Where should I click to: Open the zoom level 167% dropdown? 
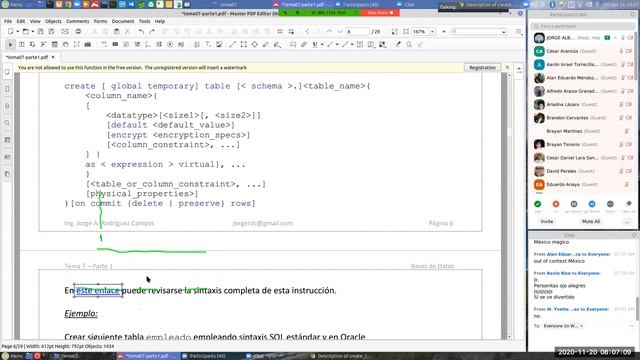point(432,31)
